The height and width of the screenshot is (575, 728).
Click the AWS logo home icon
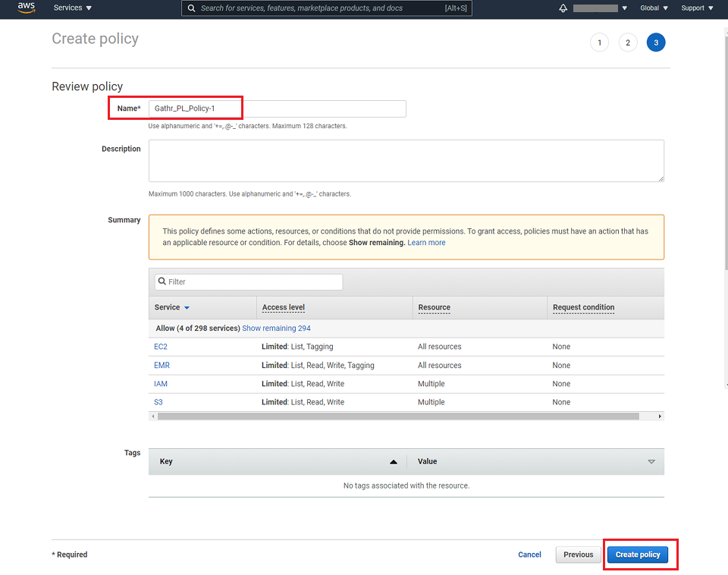tap(27, 8)
